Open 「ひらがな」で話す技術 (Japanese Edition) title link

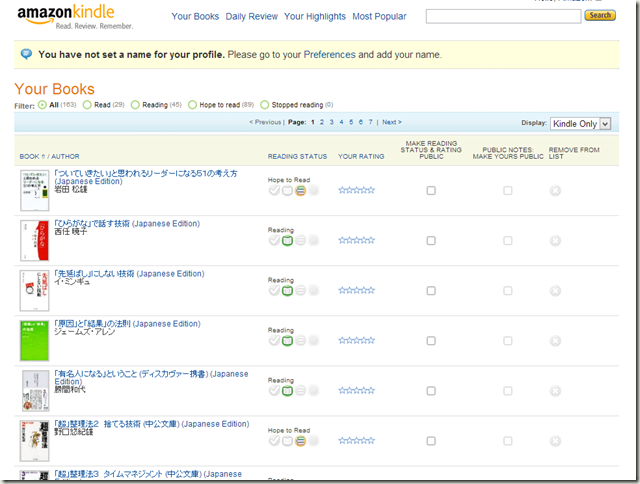point(127,224)
